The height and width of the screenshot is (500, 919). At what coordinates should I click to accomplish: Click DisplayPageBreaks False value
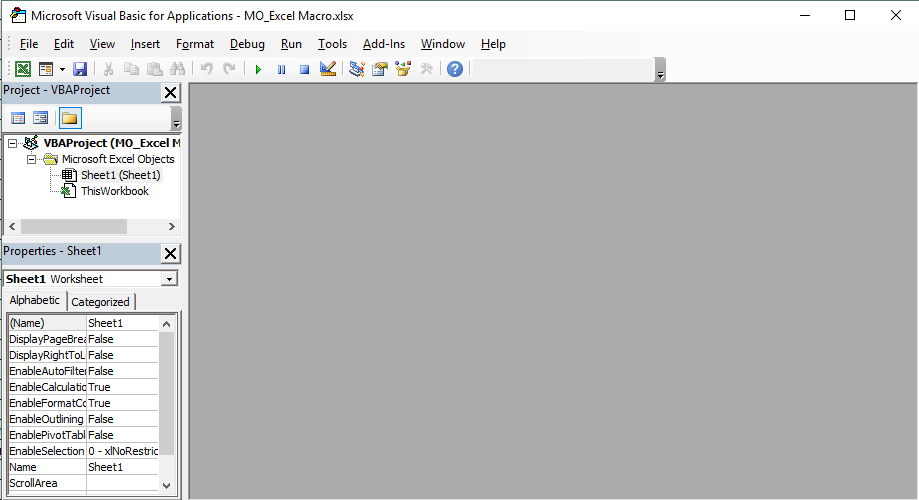tap(122, 339)
